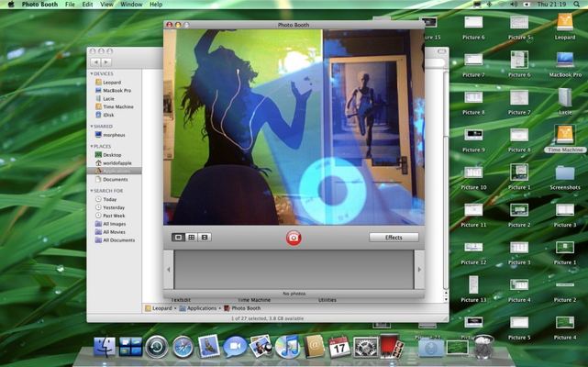
Task: Select morpheus under SHARED
Action: click(114, 135)
